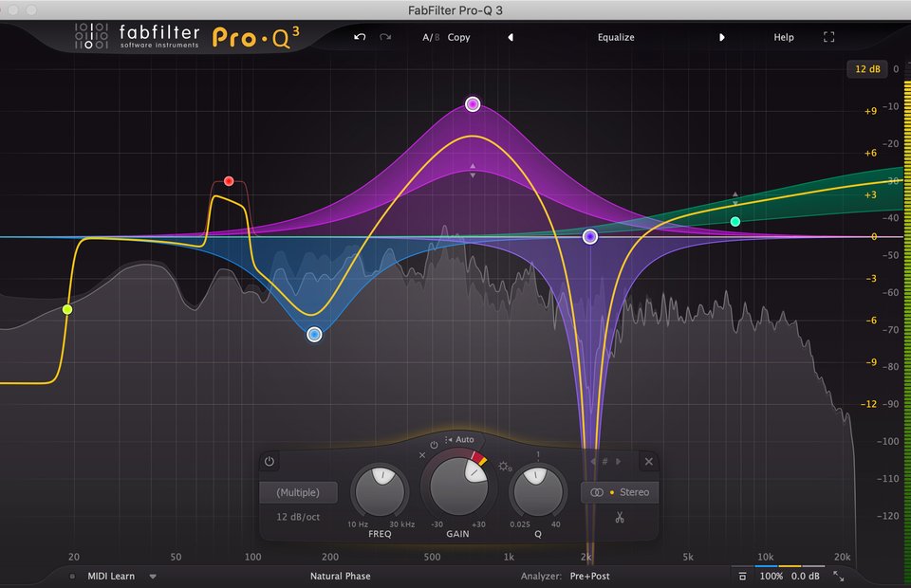
Task: Open the MIDI Learn dropdown arrow
Action: [x=153, y=577]
